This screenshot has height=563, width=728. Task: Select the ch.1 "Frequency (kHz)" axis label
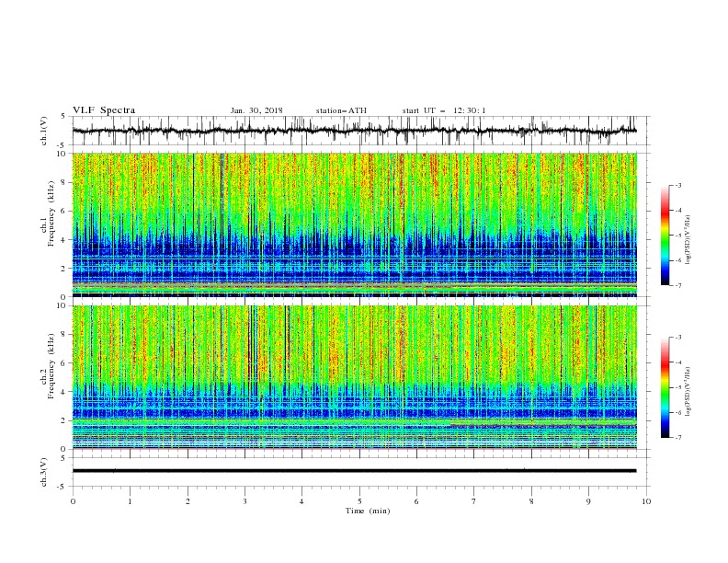51,213
